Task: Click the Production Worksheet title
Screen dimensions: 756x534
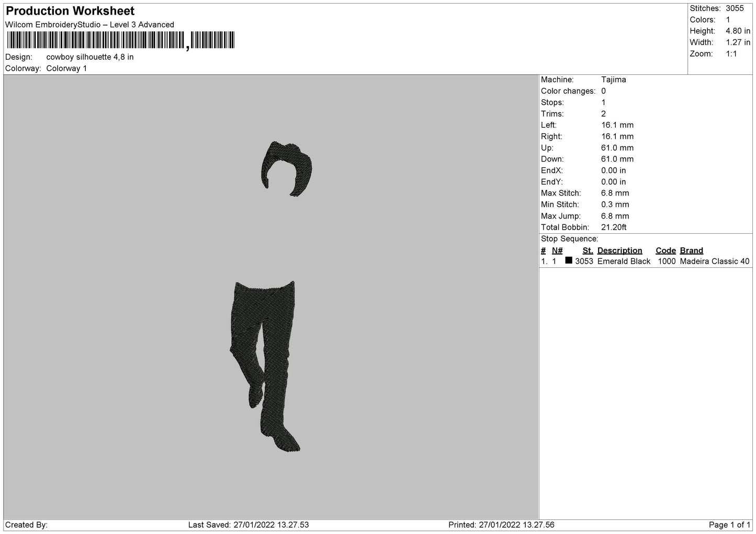Action: click(x=70, y=11)
